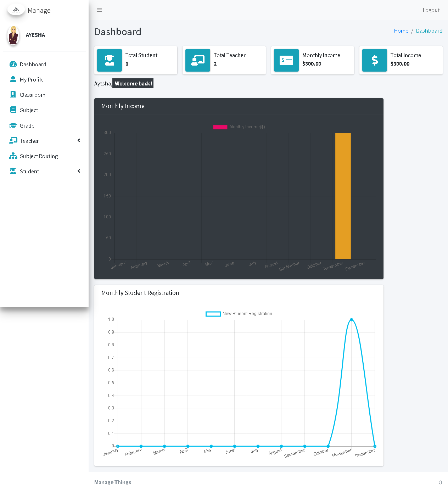Click the Manage Things footer text

[x=113, y=482]
